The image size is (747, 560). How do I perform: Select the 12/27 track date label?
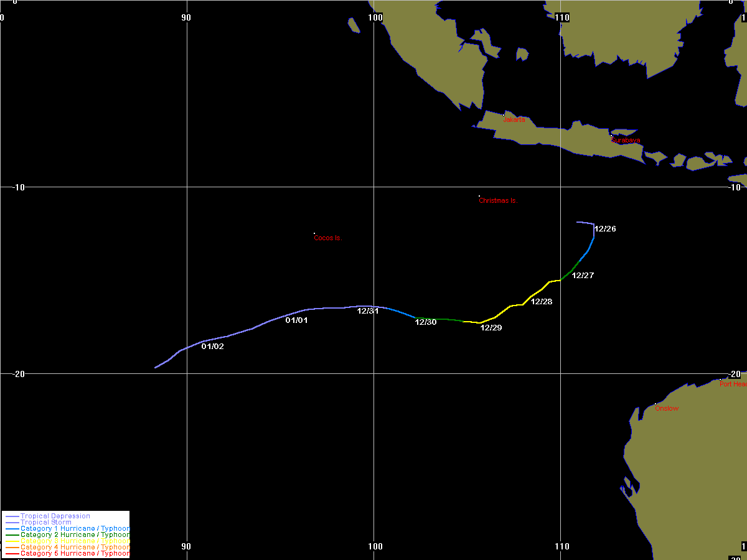(583, 275)
